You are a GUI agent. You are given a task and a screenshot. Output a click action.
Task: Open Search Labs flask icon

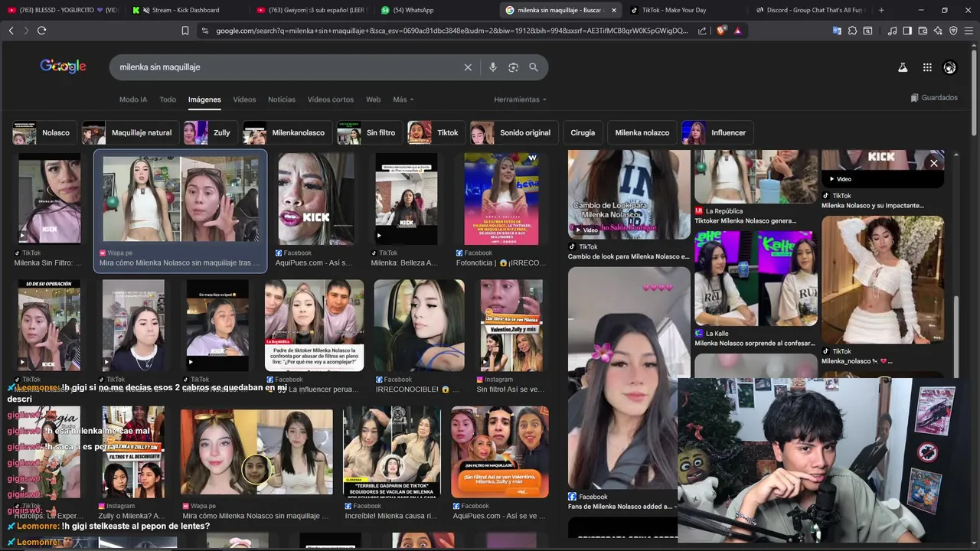coord(903,67)
